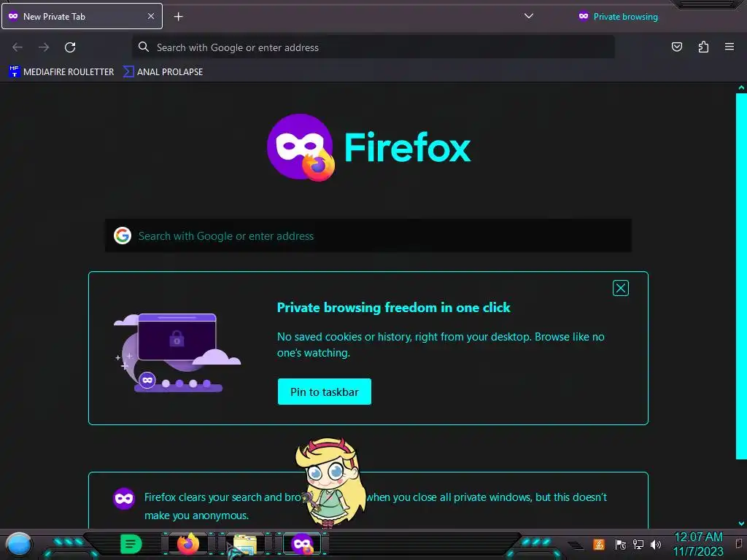Click the Firefox wordmark text
The image size is (747, 560).
[407, 147]
